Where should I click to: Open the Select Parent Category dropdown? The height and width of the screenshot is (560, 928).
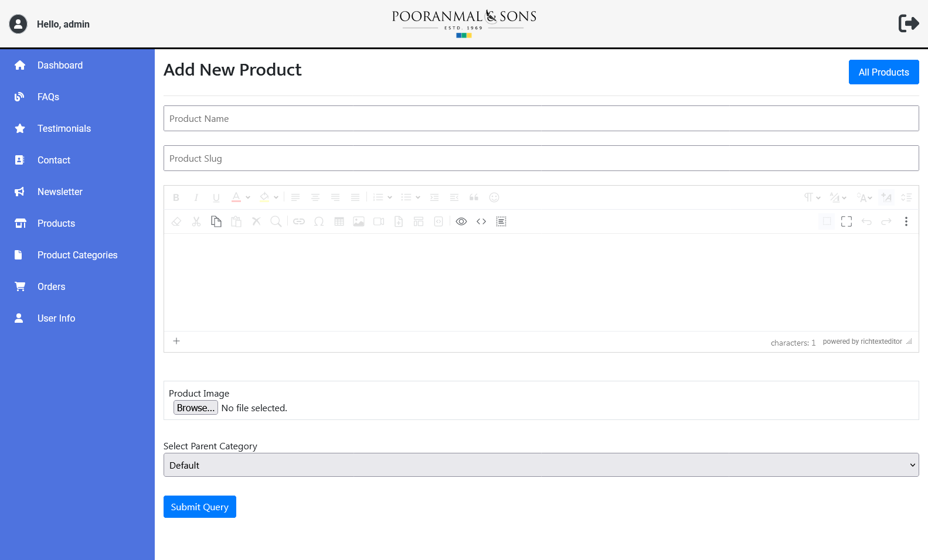pos(541,465)
